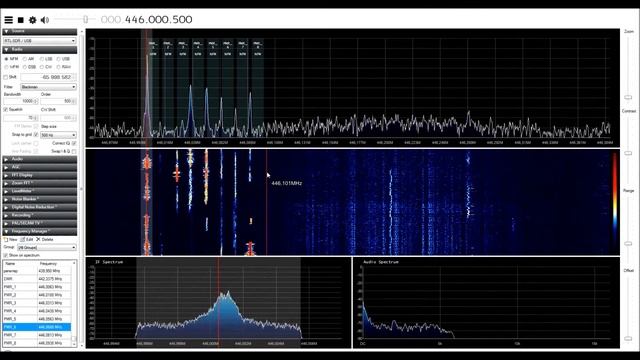Select the DMR bookmark row
640x360 pixels.
37,279
